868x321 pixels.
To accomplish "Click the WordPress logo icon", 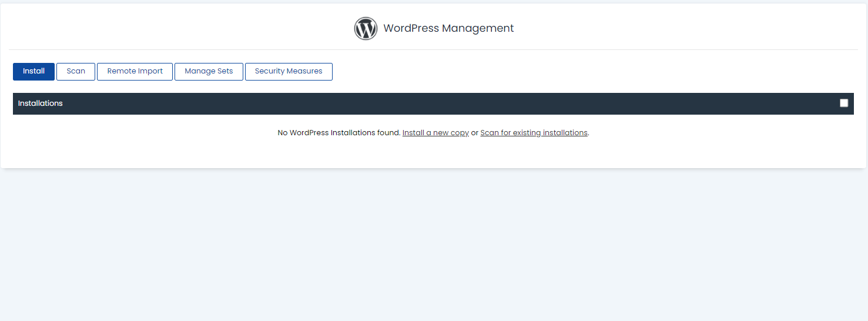I will [366, 28].
